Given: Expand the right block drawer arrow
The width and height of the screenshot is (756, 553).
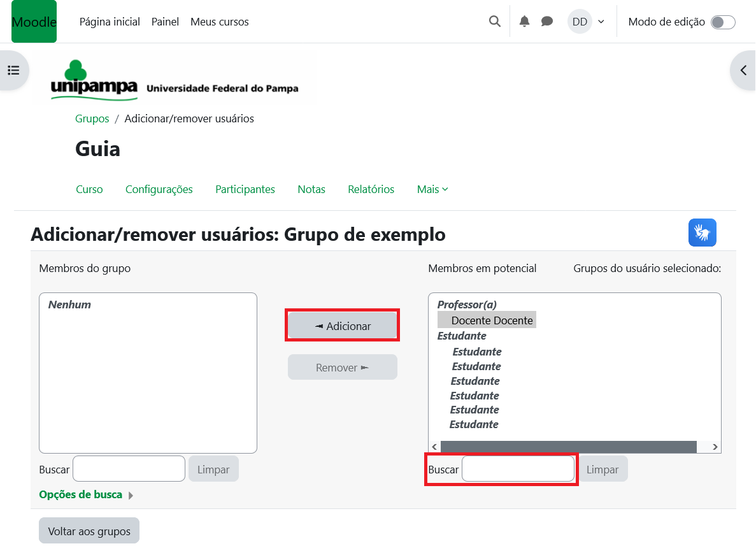Looking at the screenshot, I should [x=743, y=70].
